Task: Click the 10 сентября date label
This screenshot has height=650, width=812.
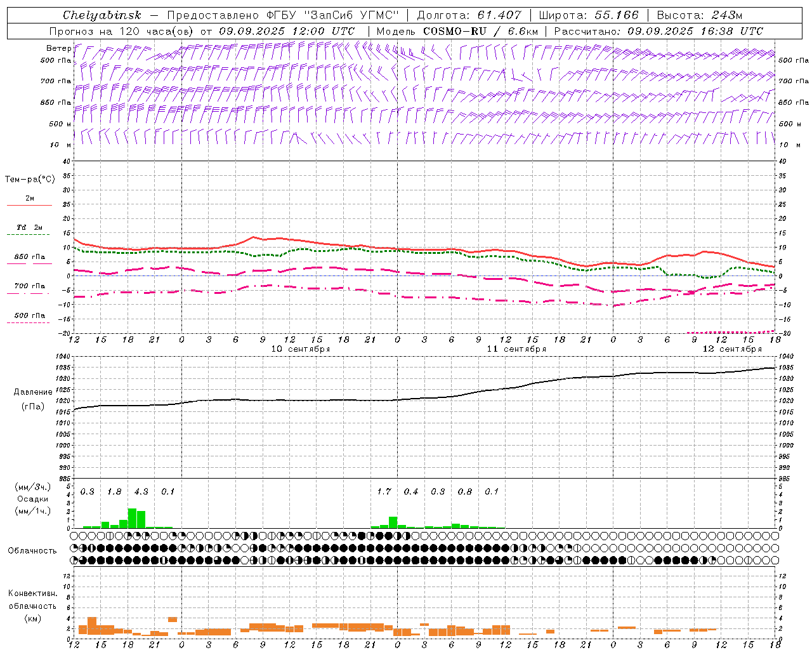Action: point(301,349)
